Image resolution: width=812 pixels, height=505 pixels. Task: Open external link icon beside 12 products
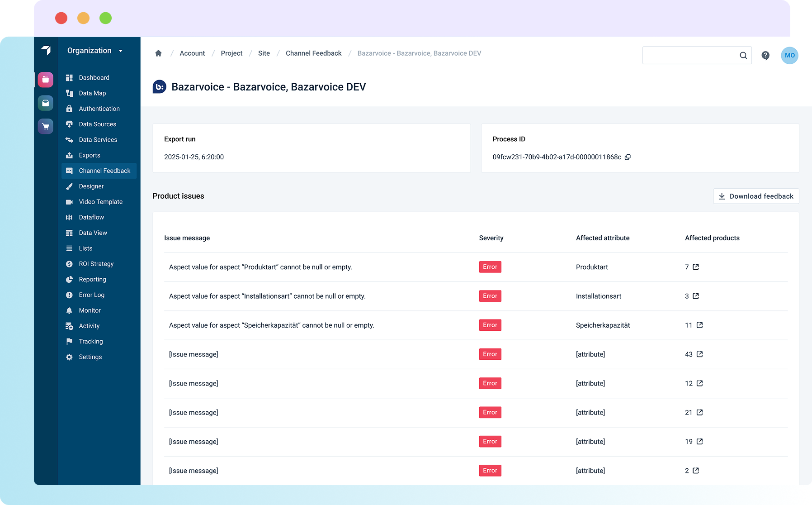click(x=699, y=383)
